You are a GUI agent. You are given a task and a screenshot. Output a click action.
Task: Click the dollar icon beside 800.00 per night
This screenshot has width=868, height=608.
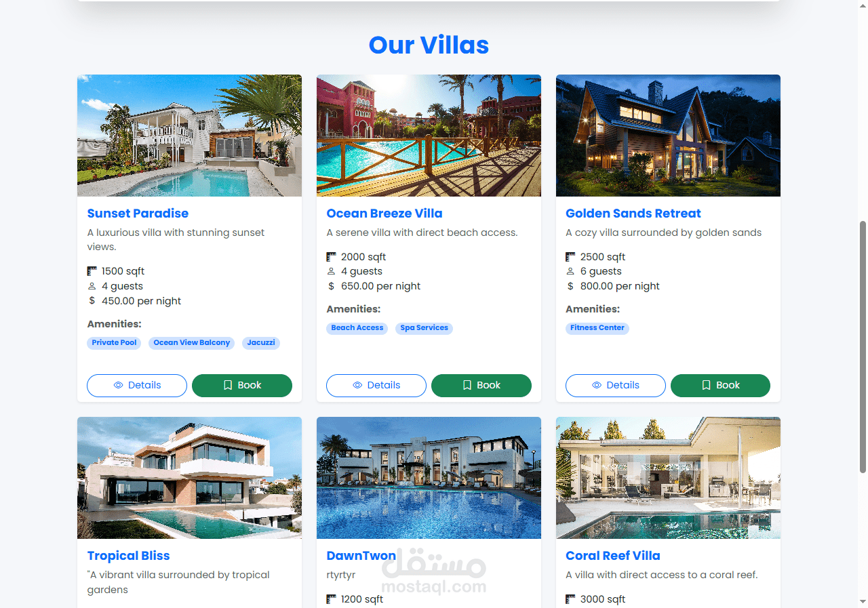pos(570,286)
